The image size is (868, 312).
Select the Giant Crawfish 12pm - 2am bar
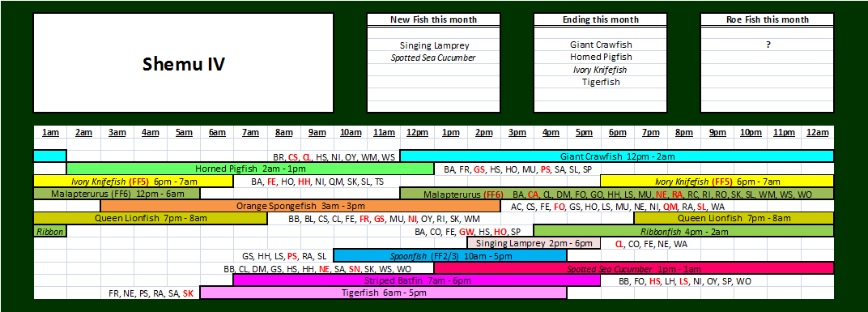pyautogui.click(x=617, y=156)
